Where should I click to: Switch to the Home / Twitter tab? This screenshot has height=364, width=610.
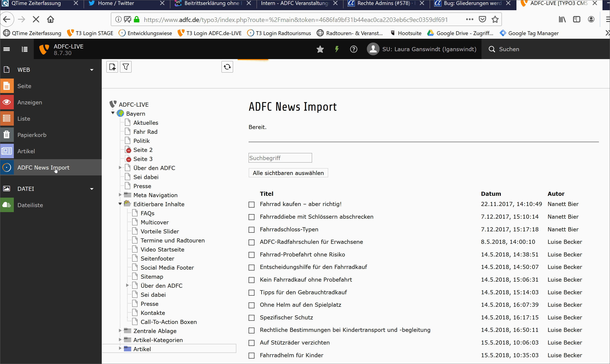tap(116, 3)
